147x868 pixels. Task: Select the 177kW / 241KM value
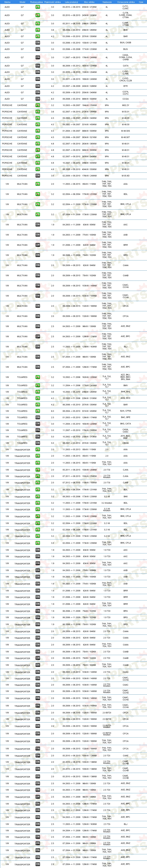(x=89, y=385)
